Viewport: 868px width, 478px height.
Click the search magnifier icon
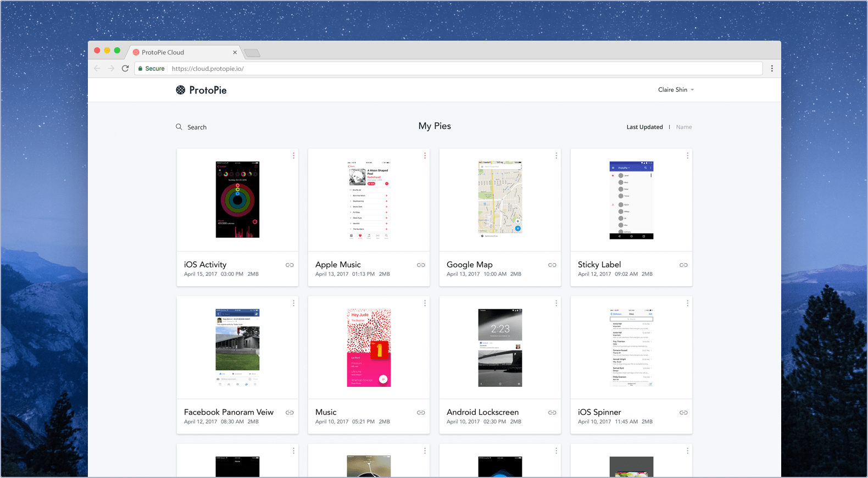click(x=179, y=127)
